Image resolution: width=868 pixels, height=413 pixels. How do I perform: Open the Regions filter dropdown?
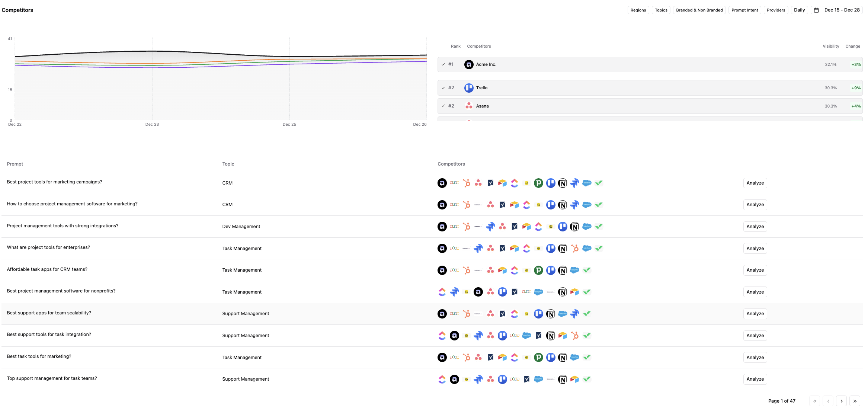(x=638, y=10)
